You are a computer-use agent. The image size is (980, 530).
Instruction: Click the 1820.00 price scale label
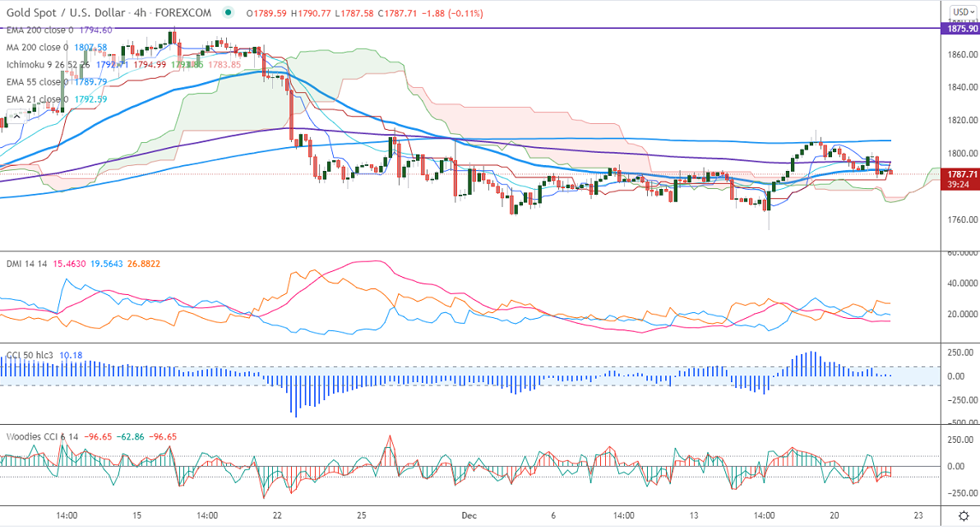coord(963,121)
